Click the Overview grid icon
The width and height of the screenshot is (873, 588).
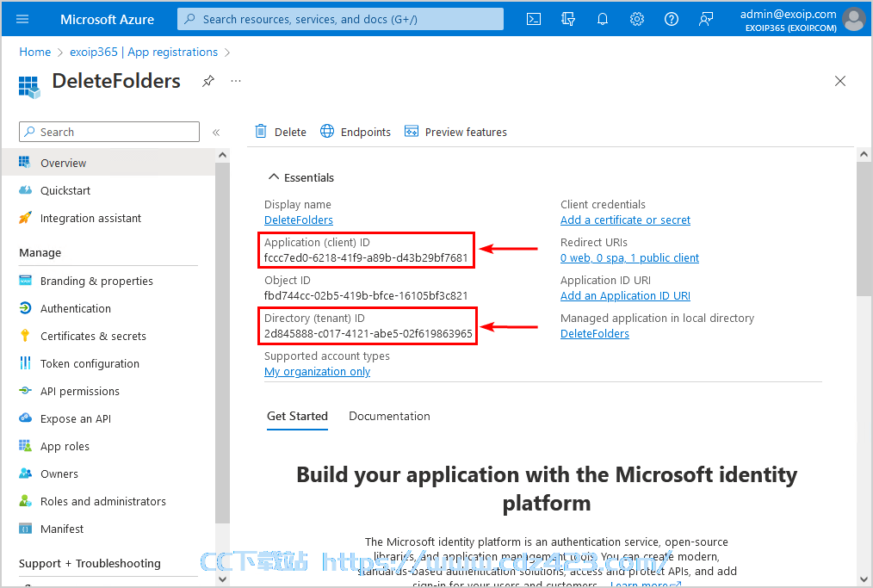pyautogui.click(x=25, y=162)
